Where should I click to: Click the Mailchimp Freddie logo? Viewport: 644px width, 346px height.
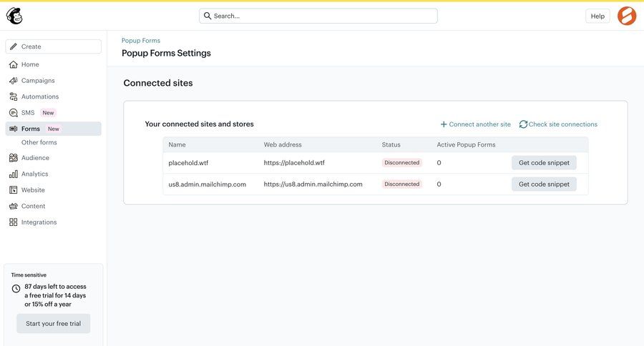tap(14, 16)
